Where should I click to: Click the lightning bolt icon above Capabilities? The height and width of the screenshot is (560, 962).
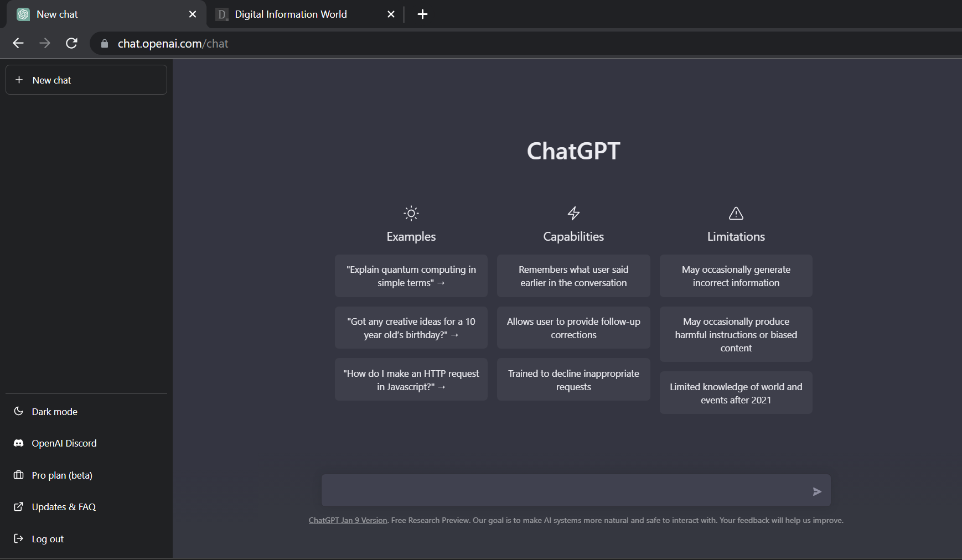tap(573, 213)
